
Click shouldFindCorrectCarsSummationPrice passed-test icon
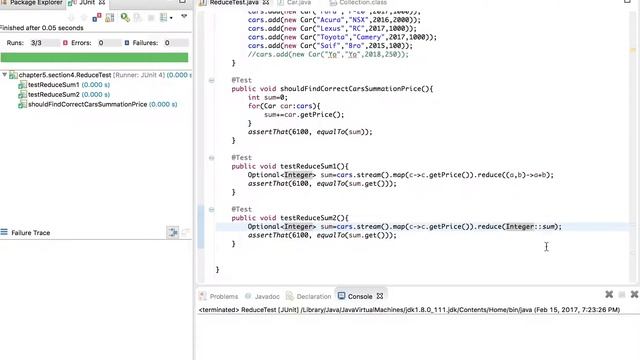22,104
